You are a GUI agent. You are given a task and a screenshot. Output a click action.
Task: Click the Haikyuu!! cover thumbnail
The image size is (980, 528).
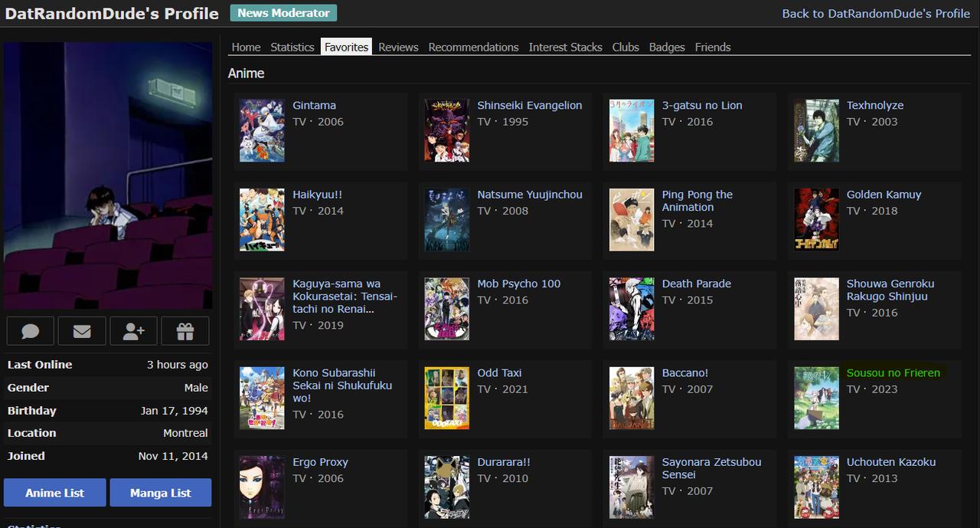pyautogui.click(x=262, y=220)
